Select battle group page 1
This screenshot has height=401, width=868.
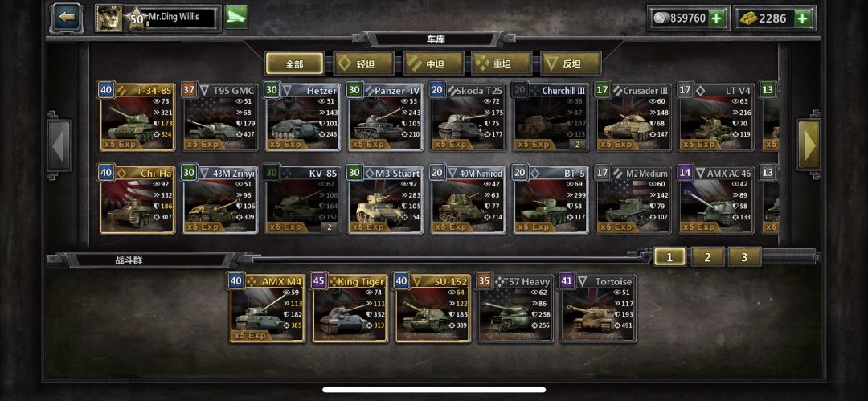669,257
